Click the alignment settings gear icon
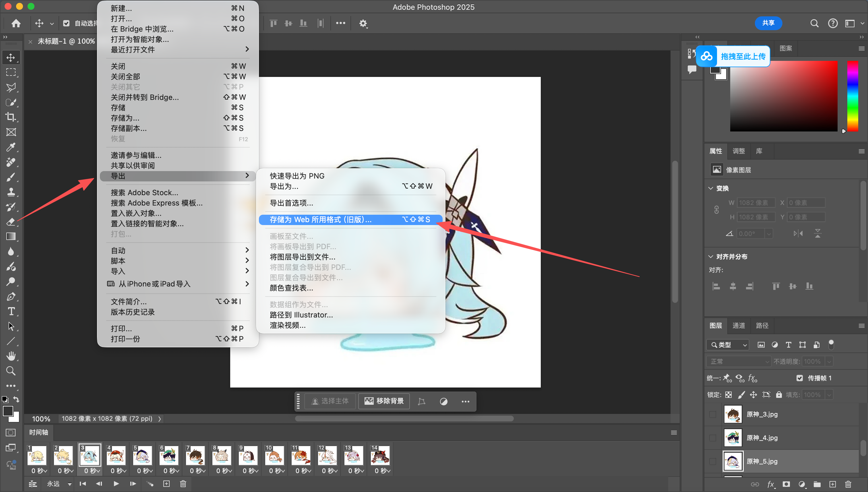The height and width of the screenshot is (492, 868). (x=363, y=23)
